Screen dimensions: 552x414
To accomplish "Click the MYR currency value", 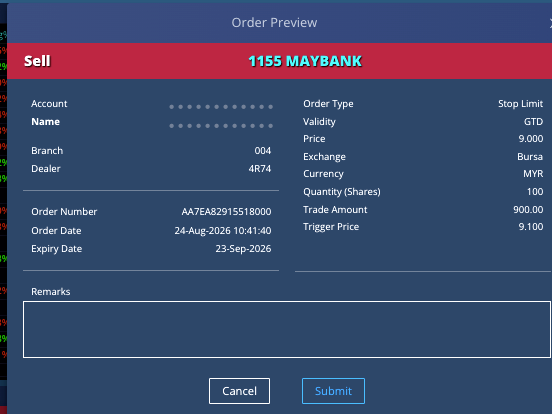I will (x=533, y=174).
